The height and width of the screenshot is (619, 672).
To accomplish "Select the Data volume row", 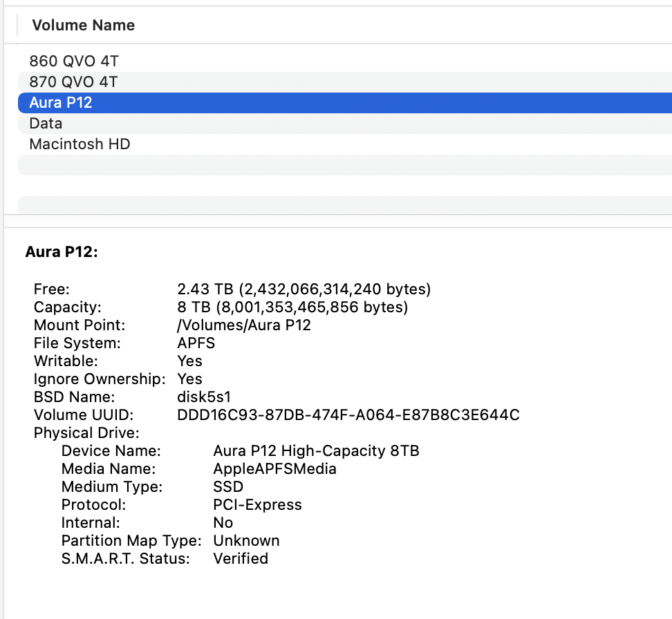I will coord(345,124).
